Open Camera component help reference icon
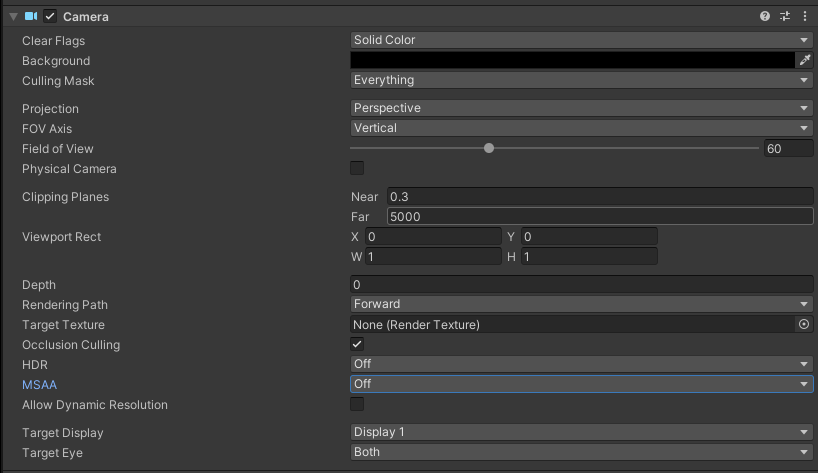The width and height of the screenshot is (818, 473). tap(764, 16)
